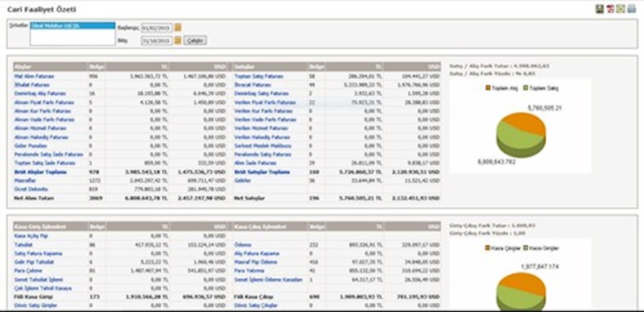
Task: Open the Tahsilat link
Action: point(23,244)
